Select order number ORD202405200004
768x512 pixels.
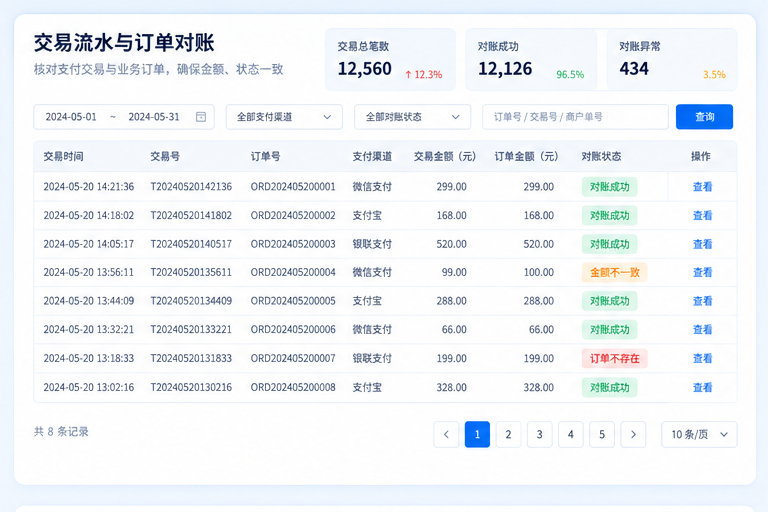click(293, 272)
